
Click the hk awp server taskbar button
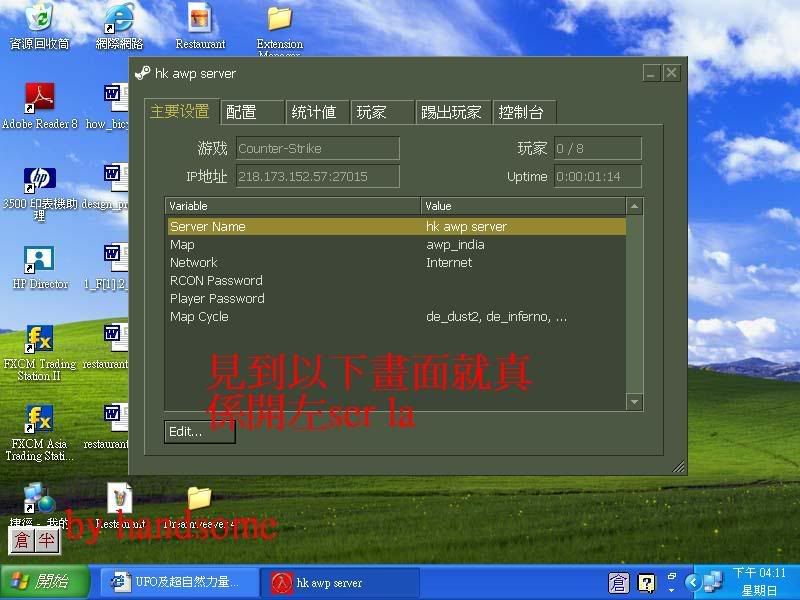pos(340,582)
